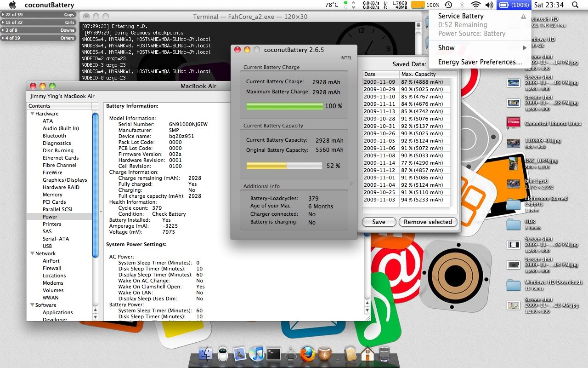This screenshot has width=588, height=368.
Task: Open coconutBattery application menu
Action: point(49,5)
